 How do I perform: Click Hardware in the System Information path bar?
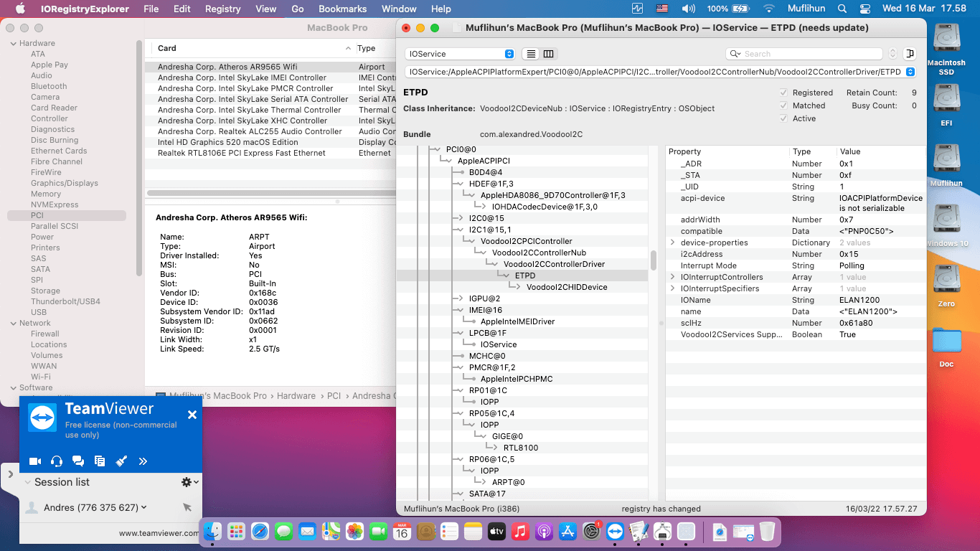tap(296, 395)
